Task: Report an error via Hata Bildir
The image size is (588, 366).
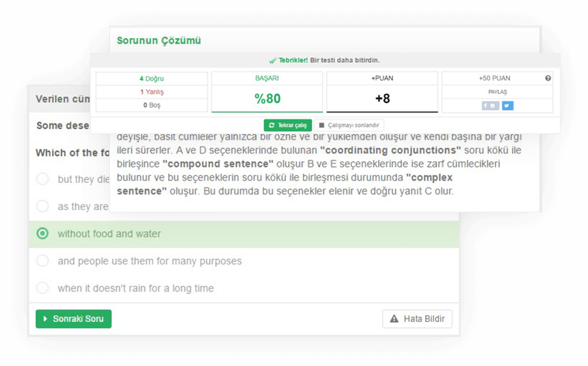Action: pos(417,319)
